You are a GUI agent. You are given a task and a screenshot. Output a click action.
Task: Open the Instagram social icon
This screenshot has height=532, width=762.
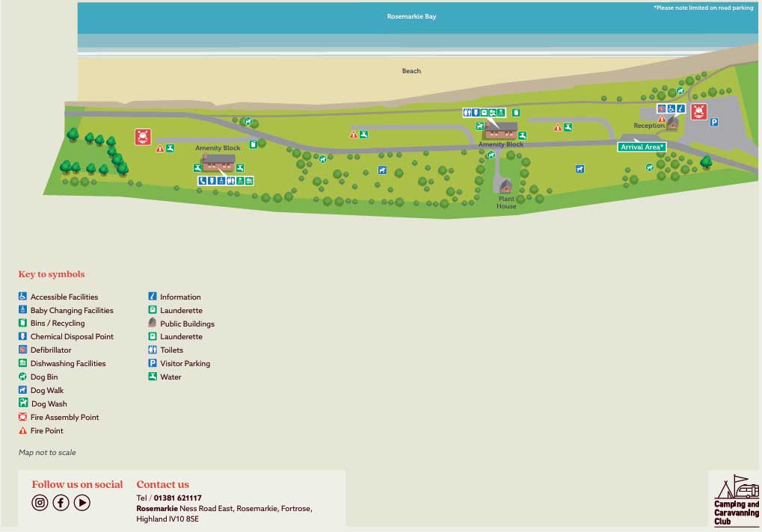tap(40, 503)
